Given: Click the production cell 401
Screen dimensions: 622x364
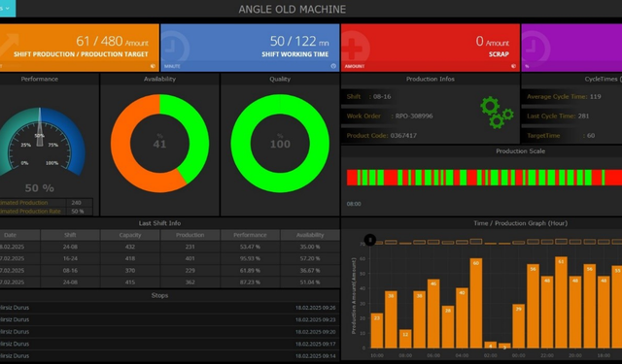Looking at the screenshot, I should (x=190, y=258).
